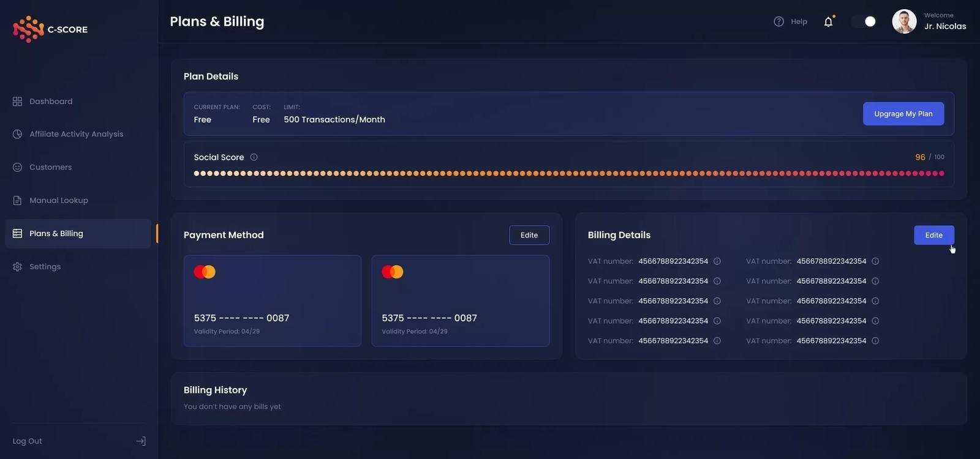
Task: Click the Affiliate Activity Analysis chart icon
Action: [x=17, y=134]
